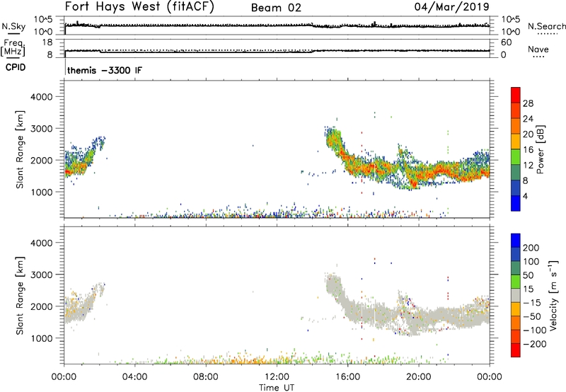
Task: Select the "N.Sky" axis label
Action: pos(13,26)
